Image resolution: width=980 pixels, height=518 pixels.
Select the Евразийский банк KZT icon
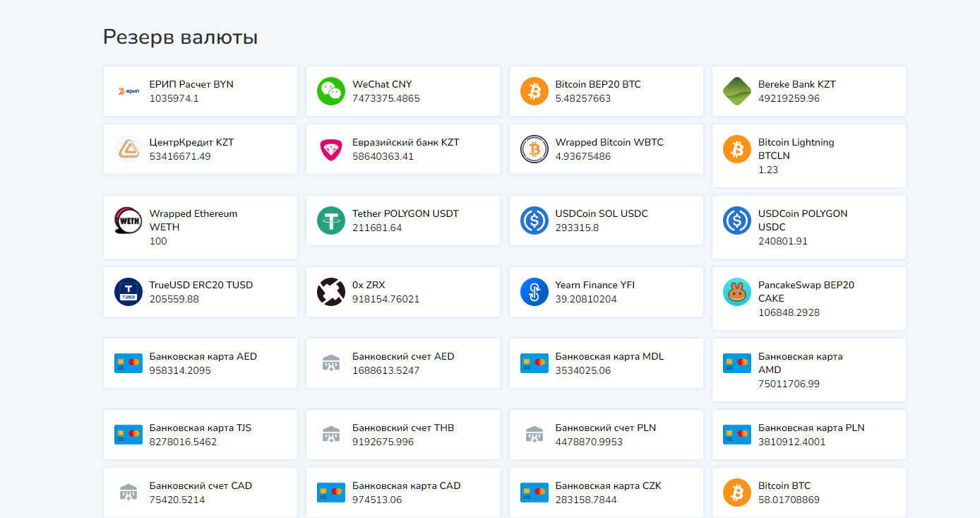click(x=331, y=149)
